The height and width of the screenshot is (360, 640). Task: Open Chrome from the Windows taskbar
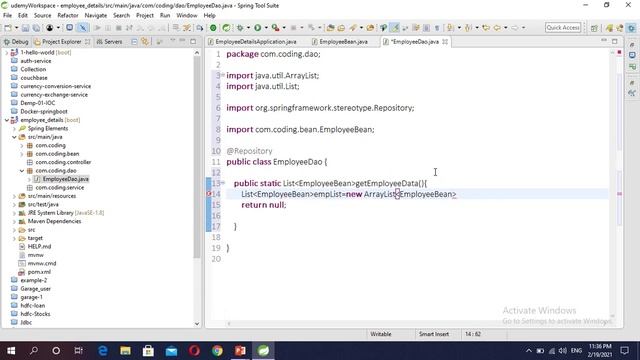pos(217,351)
